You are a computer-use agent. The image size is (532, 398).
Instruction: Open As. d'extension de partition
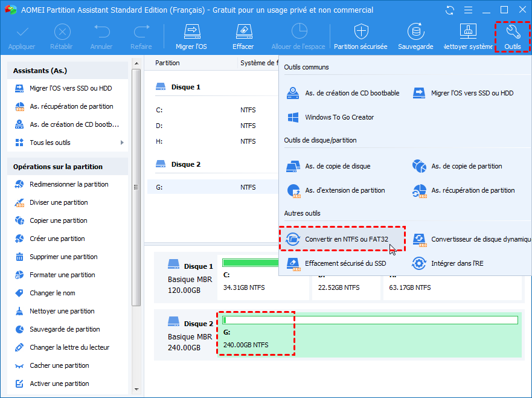336,190
